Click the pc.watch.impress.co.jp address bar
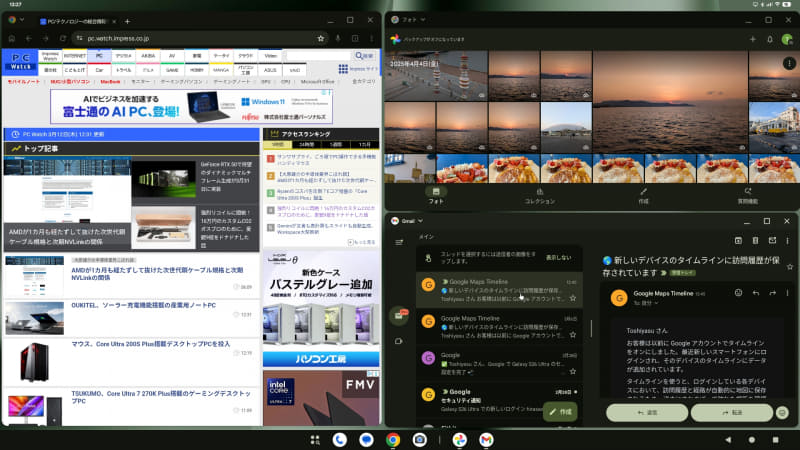800x450 pixels. coord(194,38)
